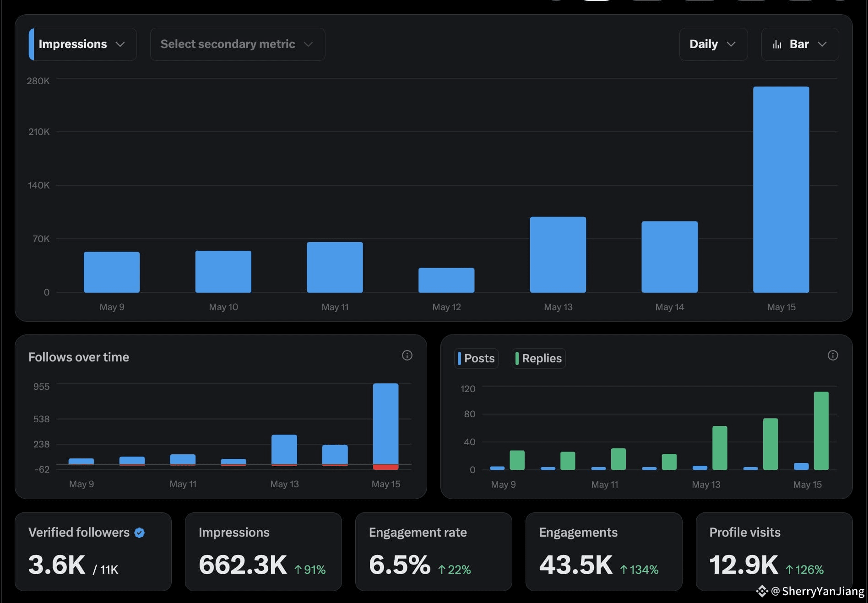
Task: Click the '280K' axis label
Action: 38,81
